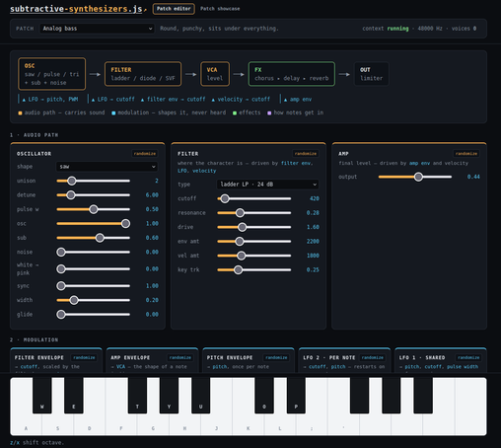Click filter env → cutoff modulation tag
The image size is (501, 448).
point(173,100)
